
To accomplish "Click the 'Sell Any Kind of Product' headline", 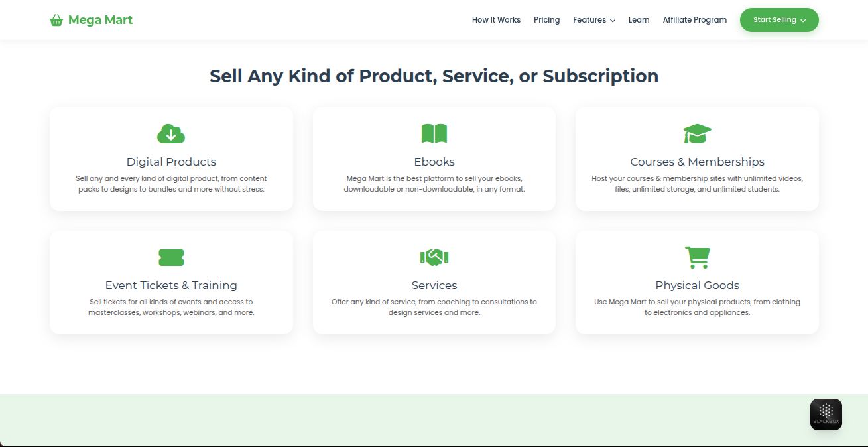I will coord(434,76).
